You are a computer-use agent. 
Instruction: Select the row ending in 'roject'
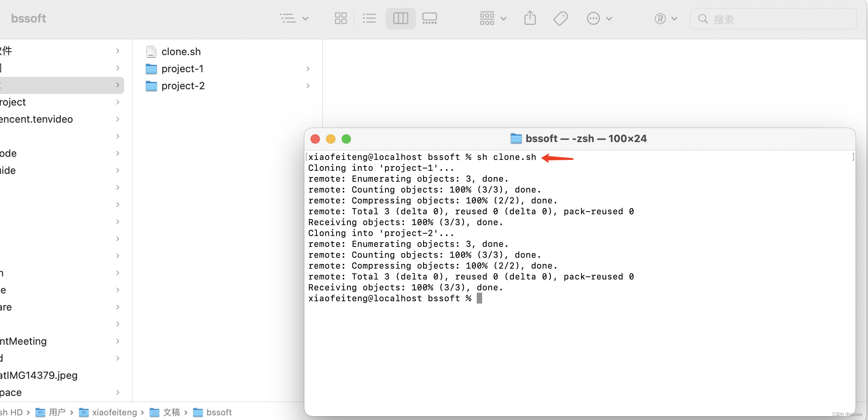click(61, 102)
